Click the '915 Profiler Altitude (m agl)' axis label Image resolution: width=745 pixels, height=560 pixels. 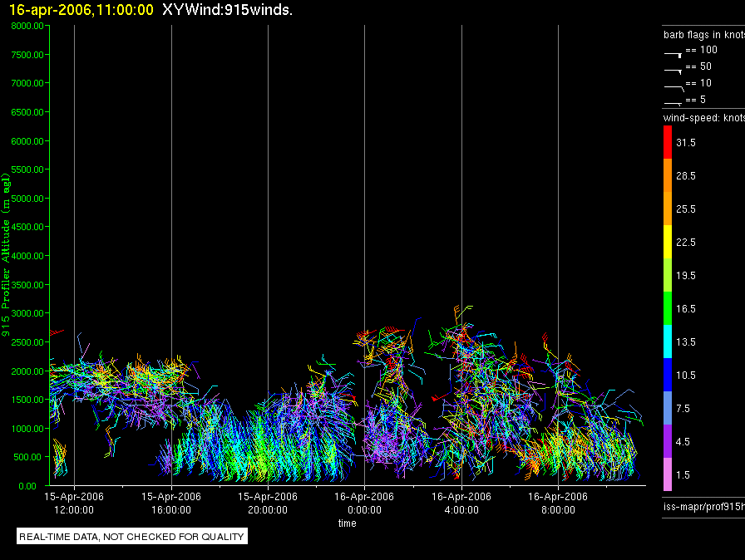point(6,255)
